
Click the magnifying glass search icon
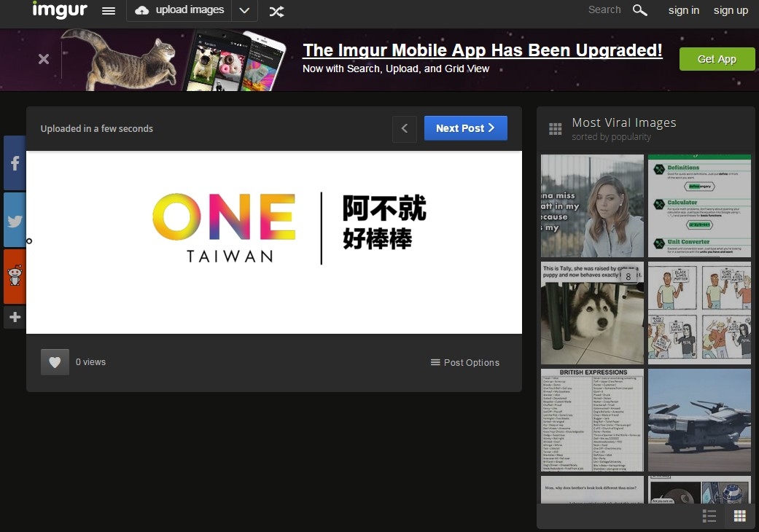(640, 10)
